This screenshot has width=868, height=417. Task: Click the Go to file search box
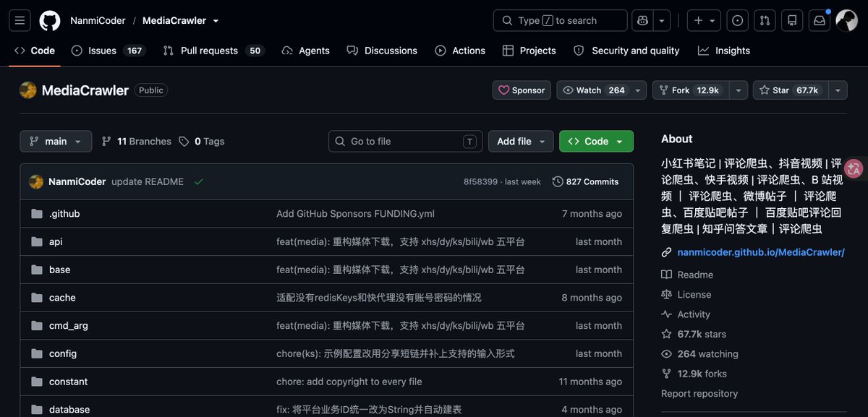405,142
